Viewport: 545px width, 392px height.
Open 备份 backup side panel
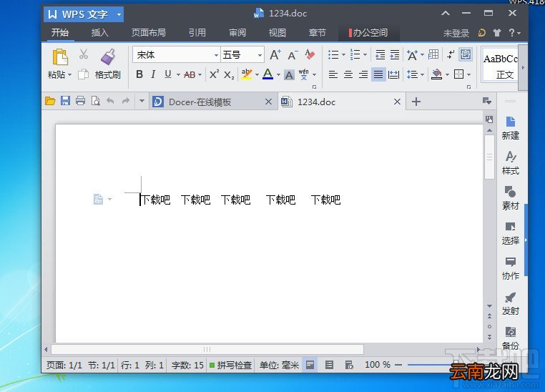pos(510,338)
